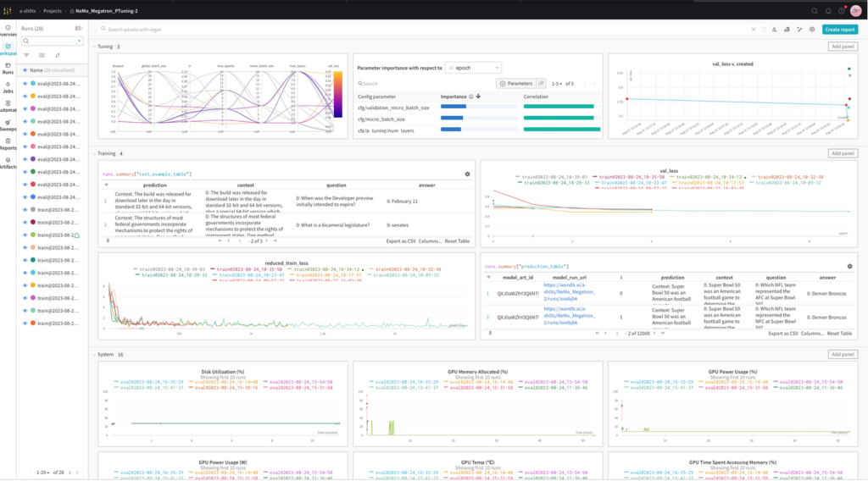Screen dimensions: 868x481
Task: Click the Importance info icon
Action: [471, 97]
